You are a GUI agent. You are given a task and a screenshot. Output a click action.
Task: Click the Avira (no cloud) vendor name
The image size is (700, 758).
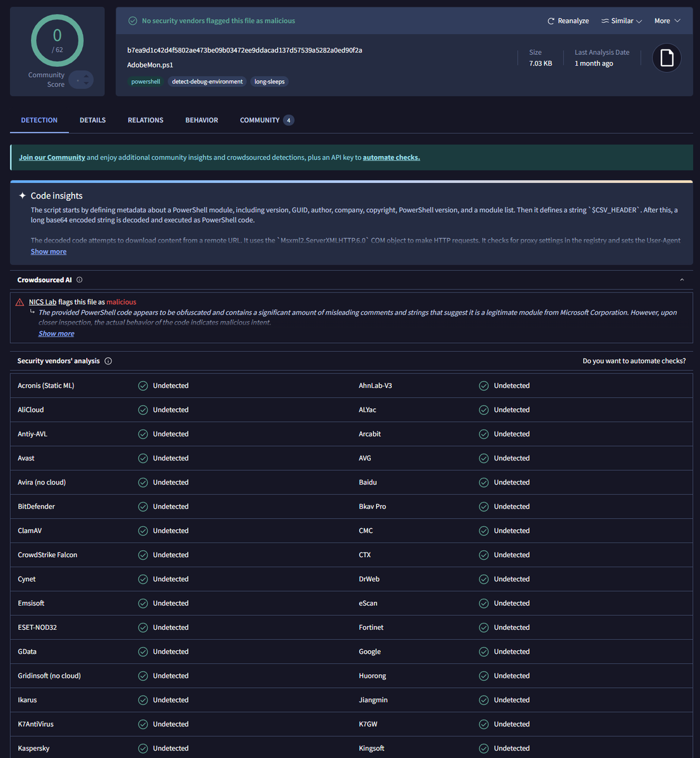[x=42, y=483]
